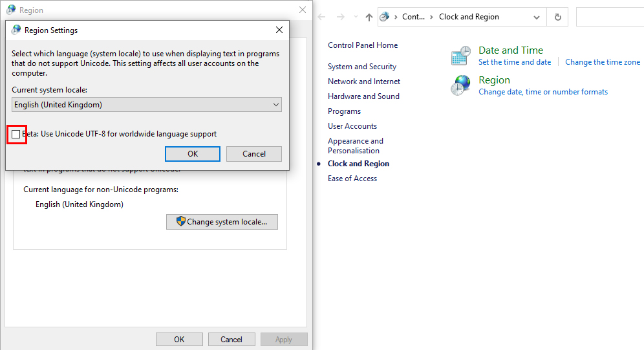Click the up arrow navigation button
The image size is (644, 350).
pyautogui.click(x=369, y=17)
